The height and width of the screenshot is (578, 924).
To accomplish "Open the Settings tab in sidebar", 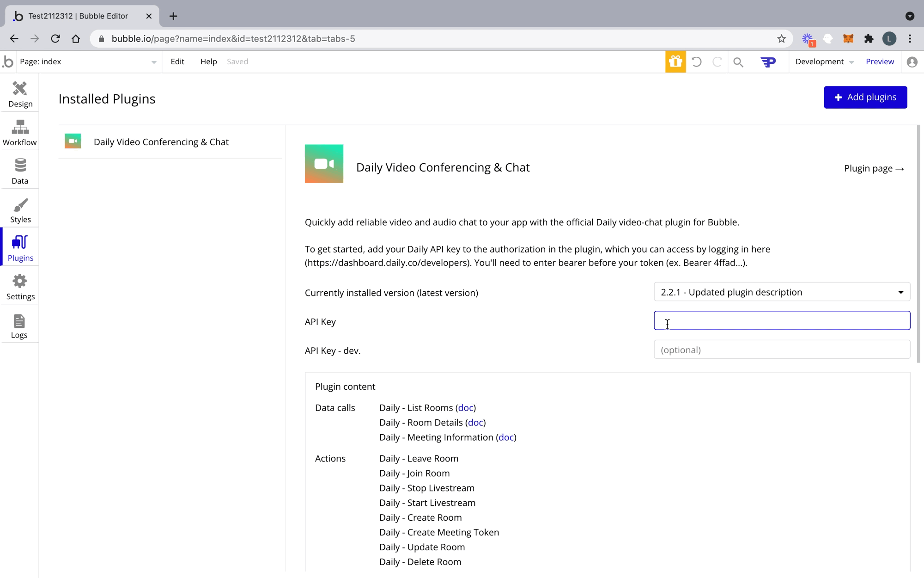I will 20,287.
